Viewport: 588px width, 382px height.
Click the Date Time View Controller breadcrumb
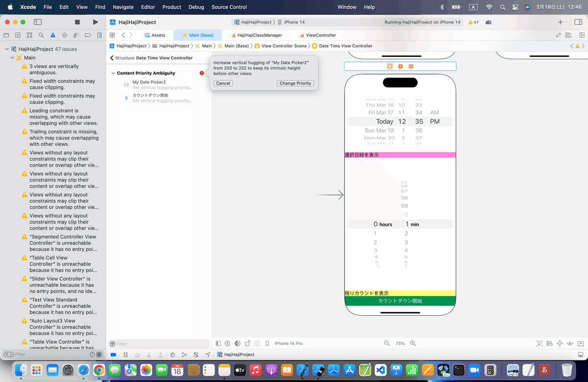[343, 46]
